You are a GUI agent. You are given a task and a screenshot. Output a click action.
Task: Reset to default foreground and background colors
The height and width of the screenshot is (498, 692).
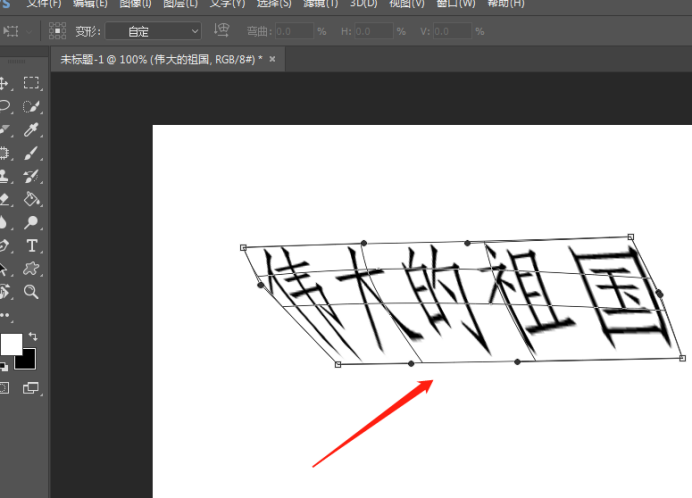pyautogui.click(x=4, y=366)
